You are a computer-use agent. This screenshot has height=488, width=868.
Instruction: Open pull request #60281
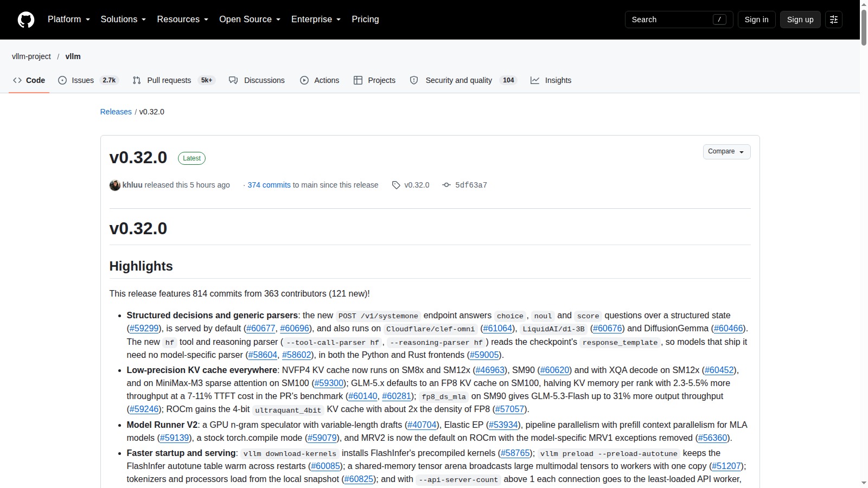[x=397, y=396]
